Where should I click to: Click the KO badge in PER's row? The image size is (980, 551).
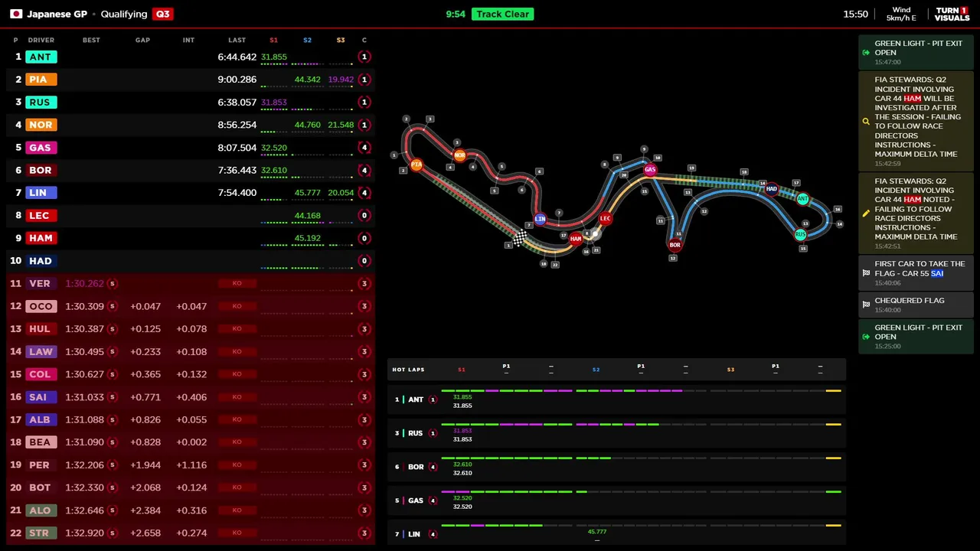coord(237,465)
